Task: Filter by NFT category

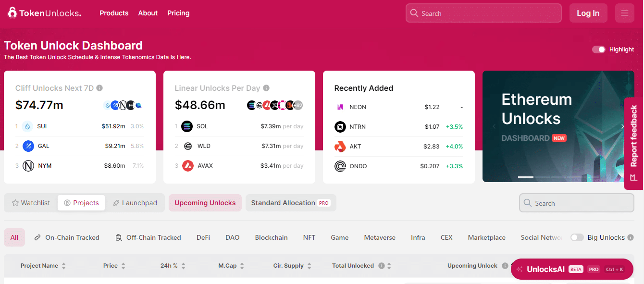Action: click(x=310, y=237)
